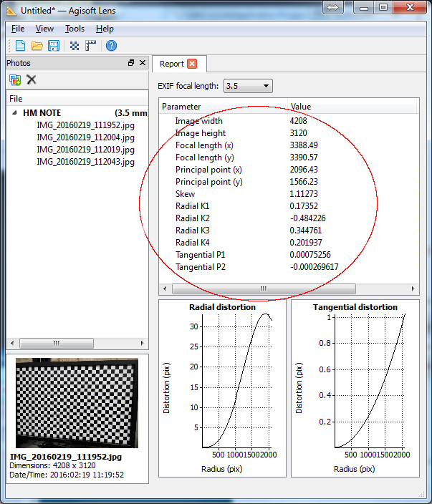Select the Tangential P1 row
Screen dimensions: 432x504
(289, 255)
